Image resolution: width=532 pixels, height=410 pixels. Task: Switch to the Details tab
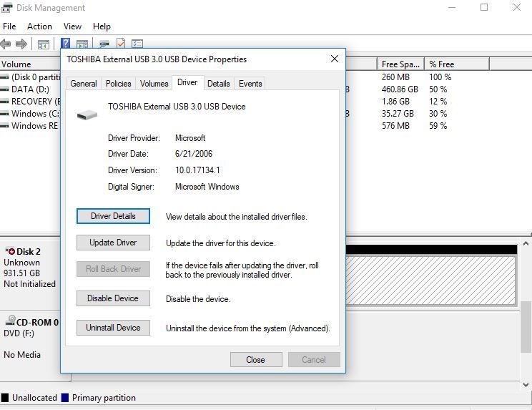pos(219,84)
